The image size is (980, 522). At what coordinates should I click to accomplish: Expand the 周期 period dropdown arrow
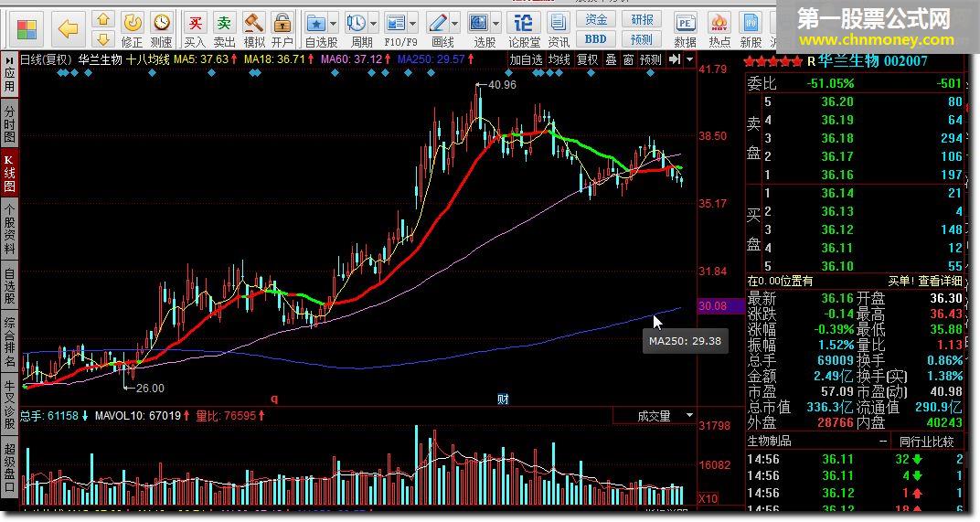click(374, 24)
